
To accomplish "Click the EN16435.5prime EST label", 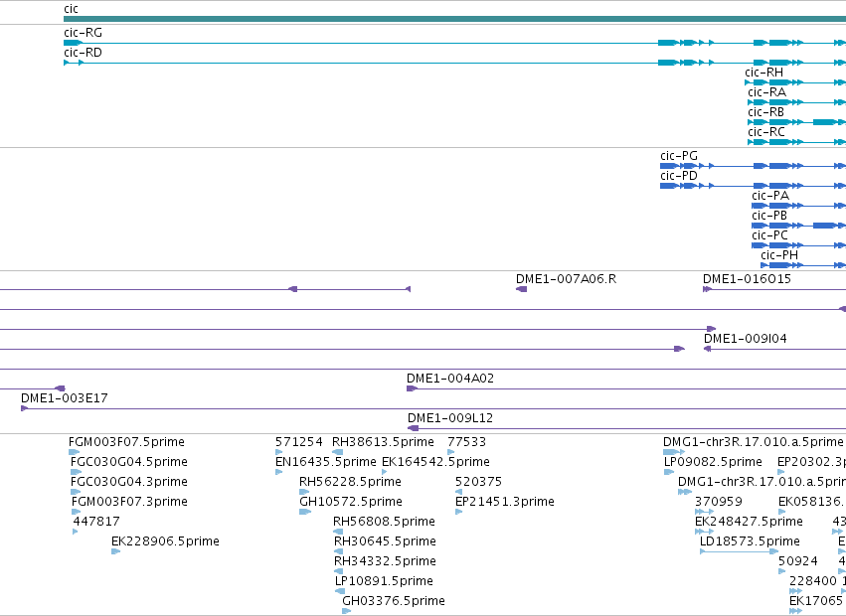I will pyautogui.click(x=326, y=462).
